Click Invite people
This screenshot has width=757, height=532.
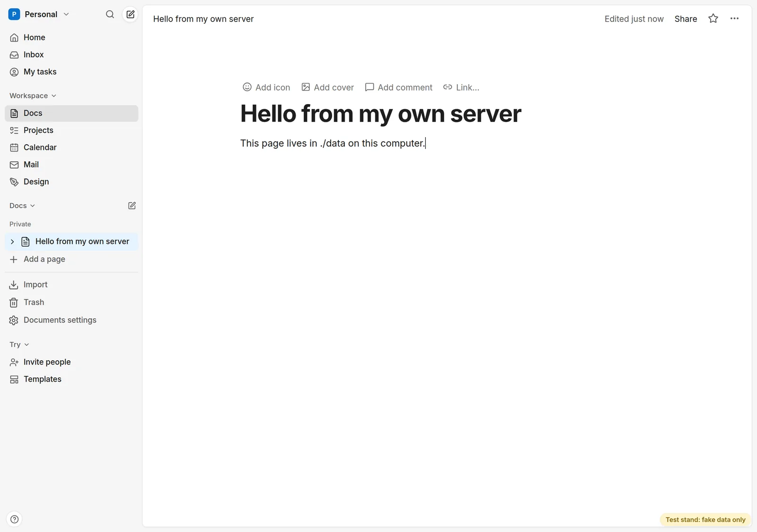pyautogui.click(x=71, y=362)
